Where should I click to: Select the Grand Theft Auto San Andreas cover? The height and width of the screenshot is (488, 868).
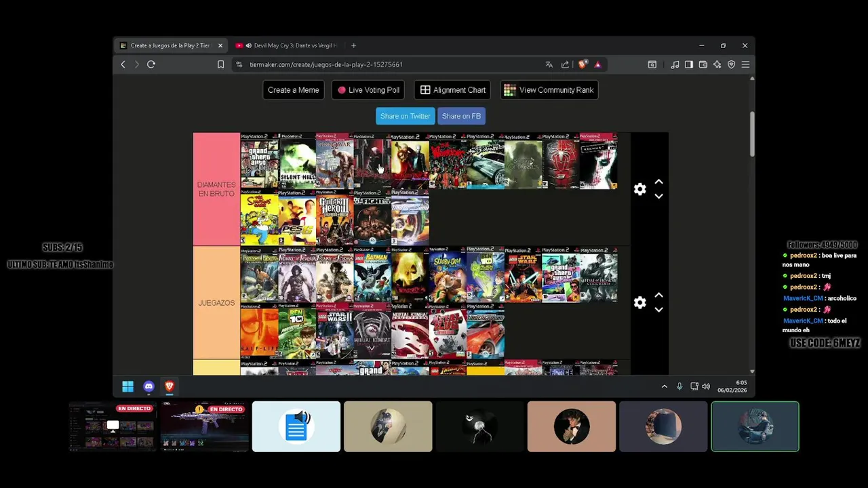pos(260,161)
